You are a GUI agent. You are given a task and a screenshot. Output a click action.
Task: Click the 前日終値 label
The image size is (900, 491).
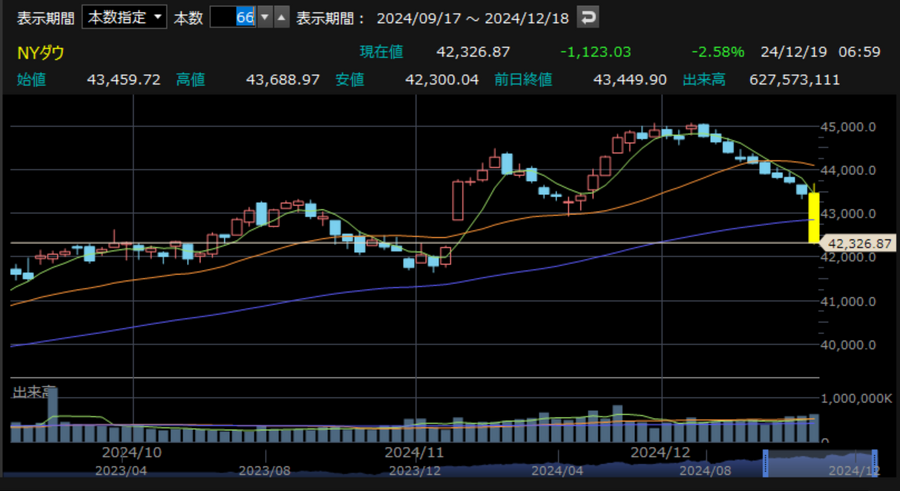(523, 79)
